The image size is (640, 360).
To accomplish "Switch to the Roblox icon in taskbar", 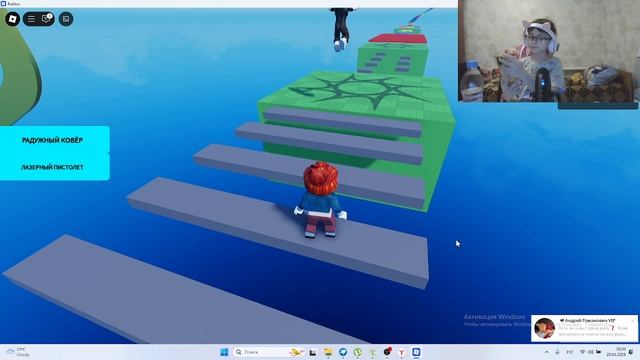I will pos(416,352).
